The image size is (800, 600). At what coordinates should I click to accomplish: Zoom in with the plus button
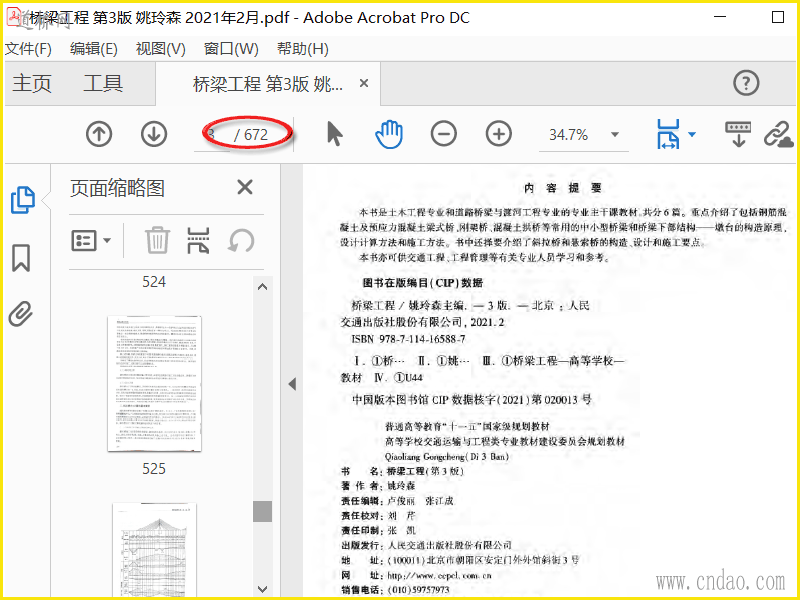(498, 134)
